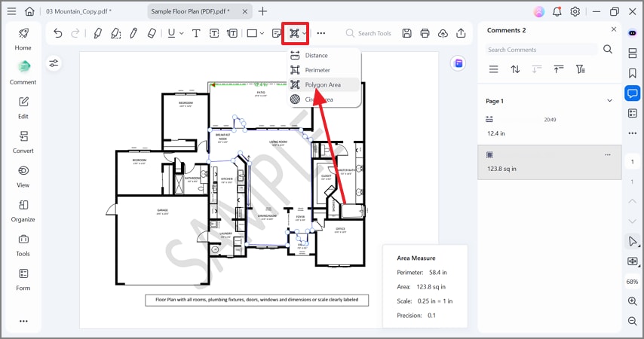Choose the Underline markup tool
This screenshot has width=644, height=339.
[171, 33]
